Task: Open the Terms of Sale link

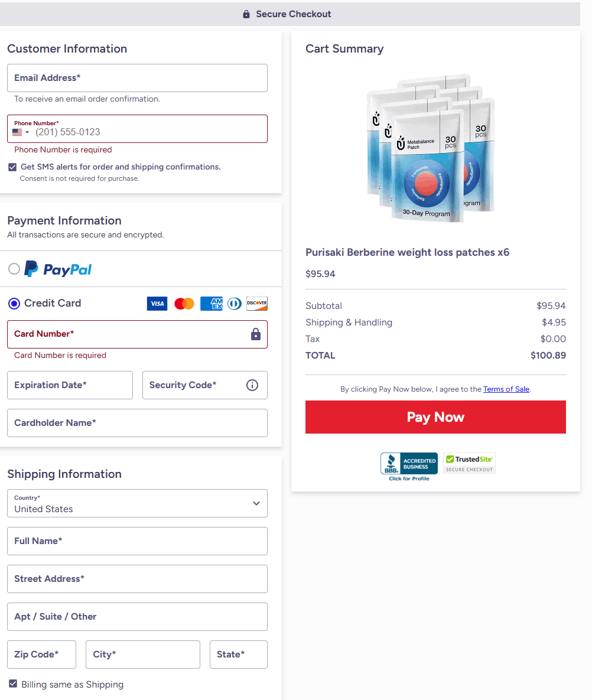Action: click(506, 389)
